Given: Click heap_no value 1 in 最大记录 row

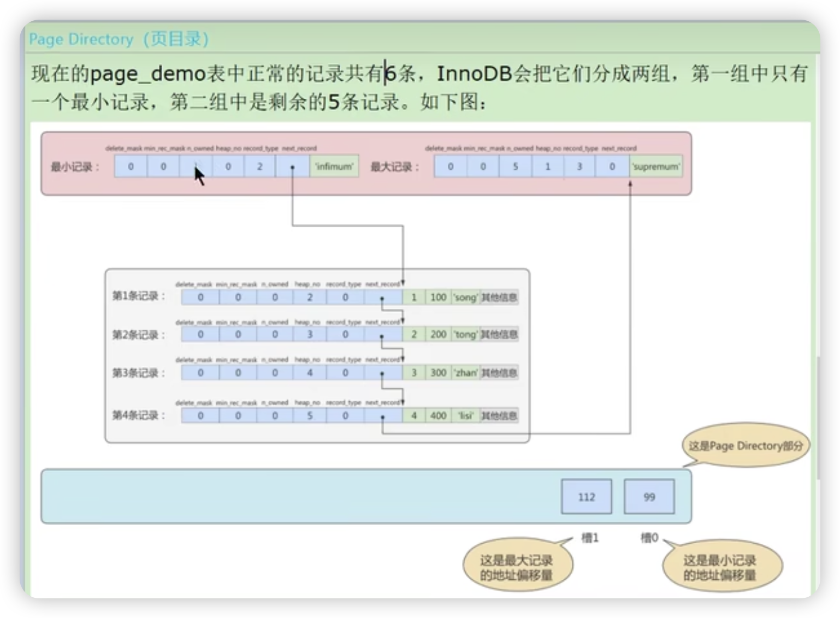Looking at the screenshot, I should (x=547, y=167).
